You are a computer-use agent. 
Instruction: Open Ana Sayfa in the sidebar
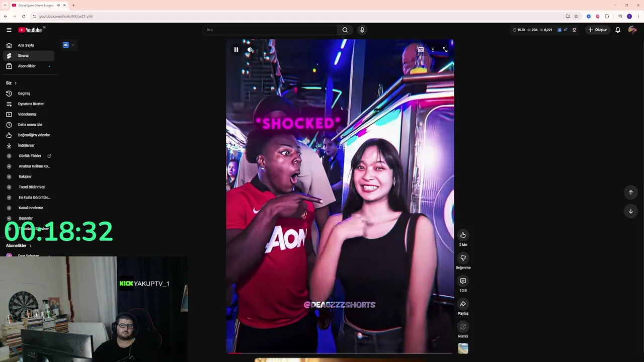click(28, 45)
